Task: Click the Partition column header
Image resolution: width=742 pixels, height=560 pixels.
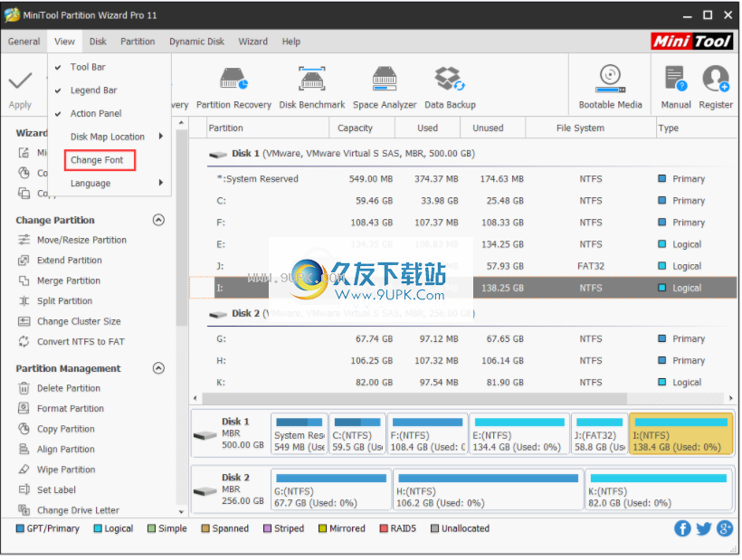Action: 268,128
